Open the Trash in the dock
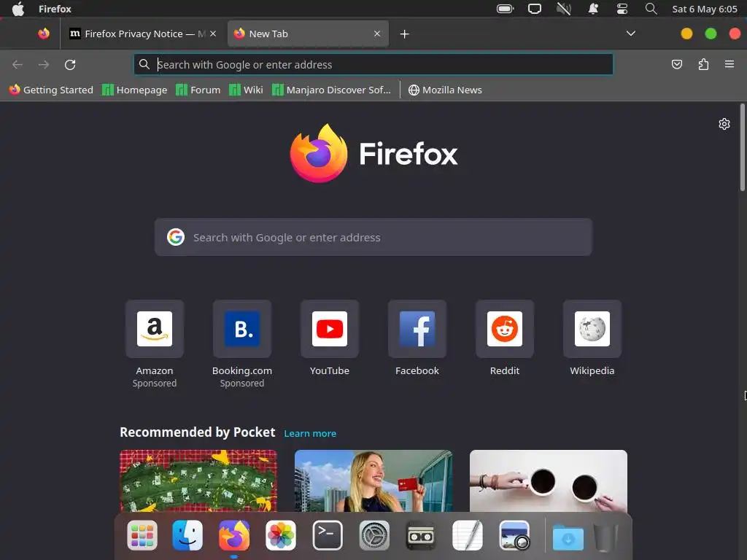This screenshot has height=560, width=747. pyautogui.click(x=606, y=537)
